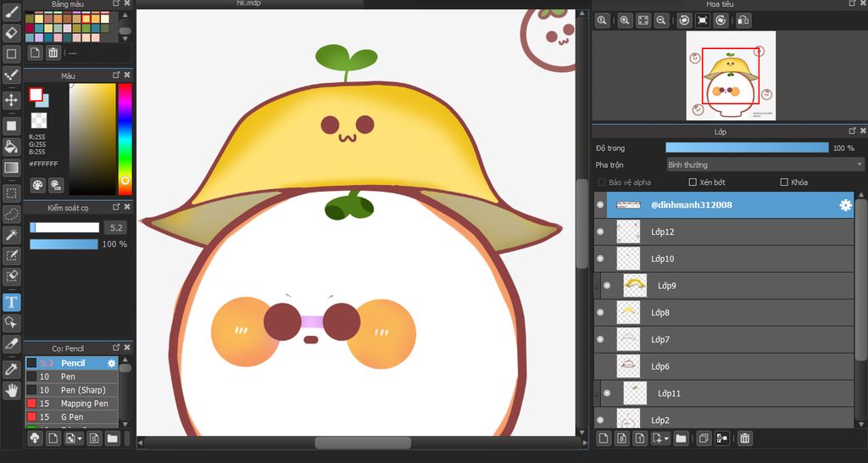This screenshot has width=868, height=463.
Task: Select the Lasso selection tool
Action: [x=12, y=215]
